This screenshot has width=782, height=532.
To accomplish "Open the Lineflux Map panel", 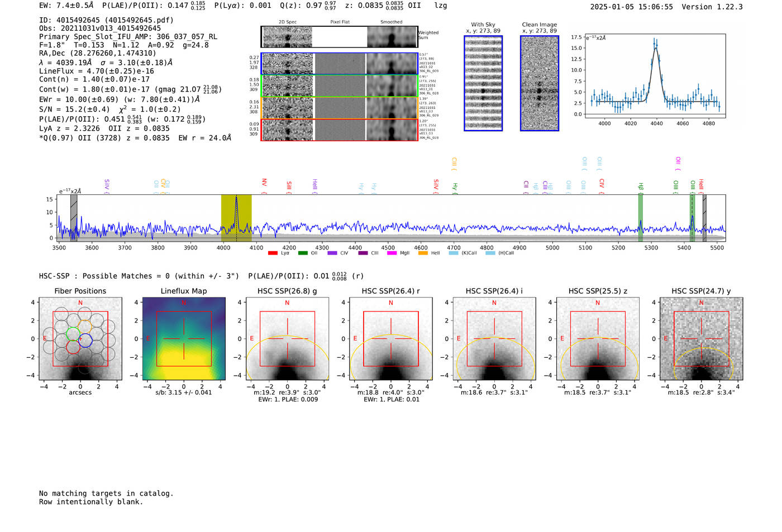I will coord(184,339).
